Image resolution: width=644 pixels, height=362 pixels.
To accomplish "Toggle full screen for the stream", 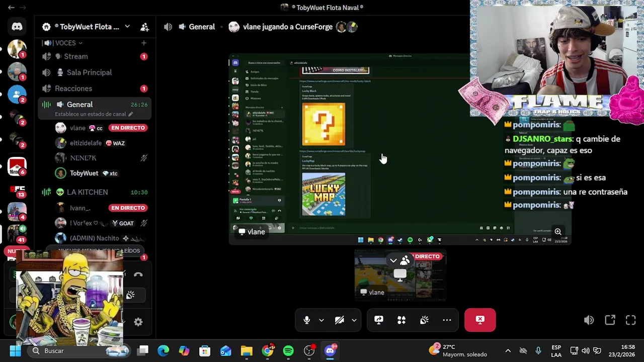I will [x=631, y=320].
